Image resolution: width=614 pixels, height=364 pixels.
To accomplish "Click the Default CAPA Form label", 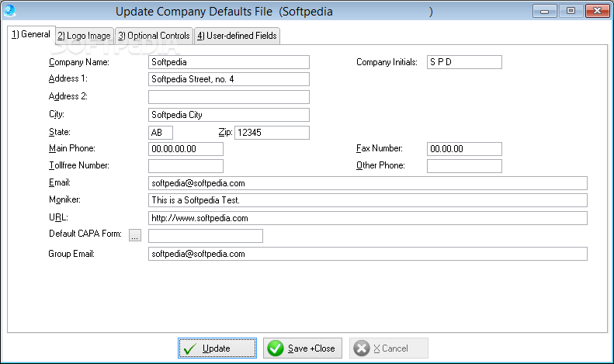I will click(85, 234).
